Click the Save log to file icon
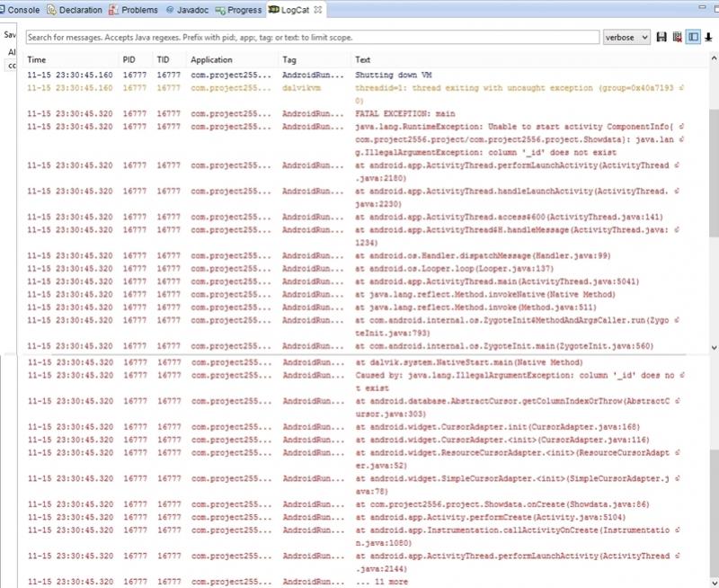Screen dimensions: 719x588 pyautogui.click(x=661, y=37)
